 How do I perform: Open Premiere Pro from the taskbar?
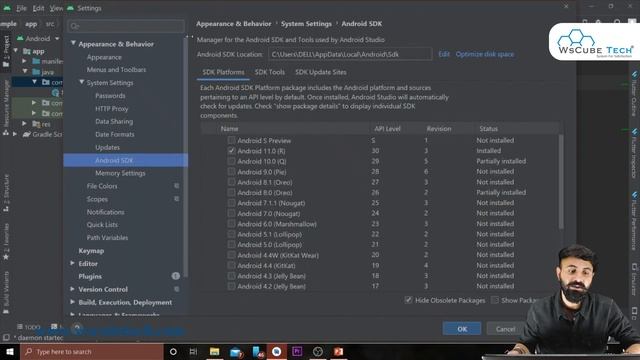(297, 352)
